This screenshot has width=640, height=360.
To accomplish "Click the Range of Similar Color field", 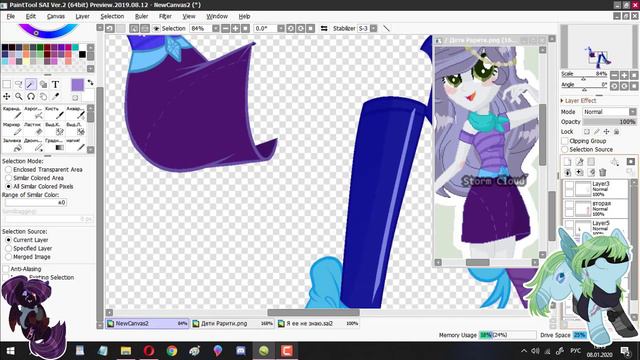I will [35, 202].
